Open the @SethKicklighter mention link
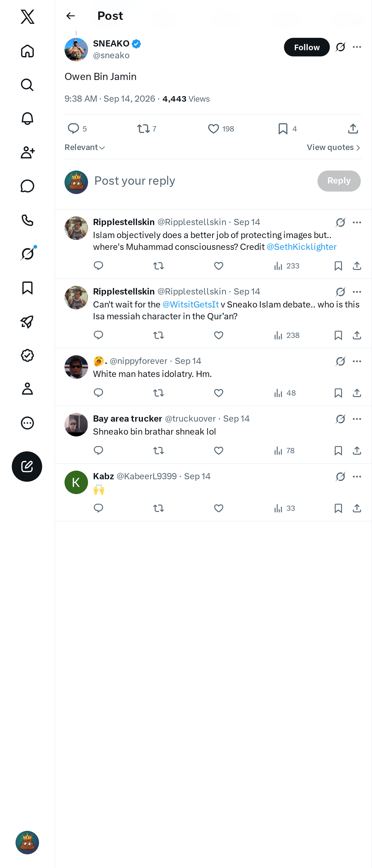Screen dimensions: 372x868 pos(301,247)
